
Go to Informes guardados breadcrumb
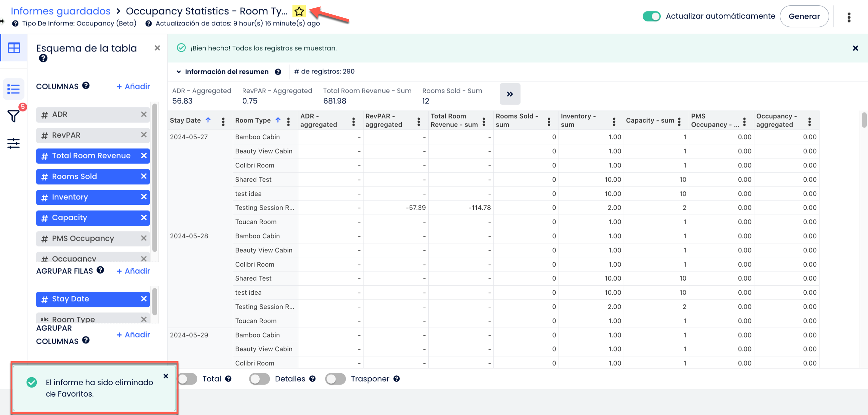tap(61, 11)
